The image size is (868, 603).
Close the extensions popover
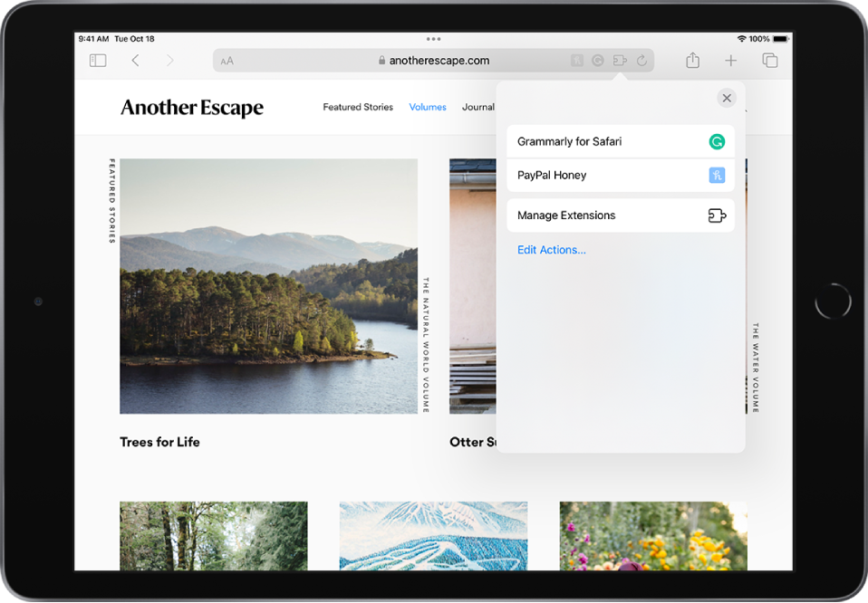[727, 98]
